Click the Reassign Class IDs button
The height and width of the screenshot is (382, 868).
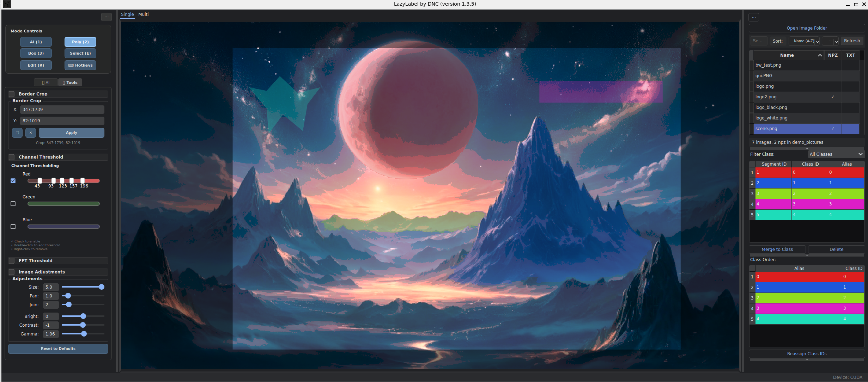806,354
